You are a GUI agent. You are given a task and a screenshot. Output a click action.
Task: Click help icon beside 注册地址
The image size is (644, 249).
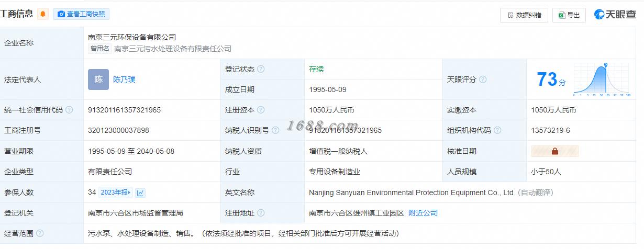(261, 213)
